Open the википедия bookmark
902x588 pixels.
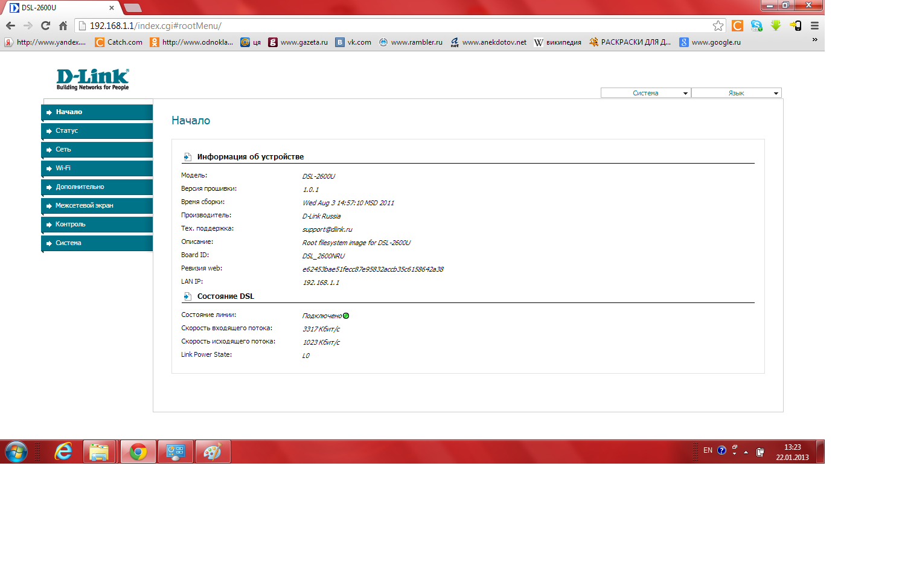(558, 42)
